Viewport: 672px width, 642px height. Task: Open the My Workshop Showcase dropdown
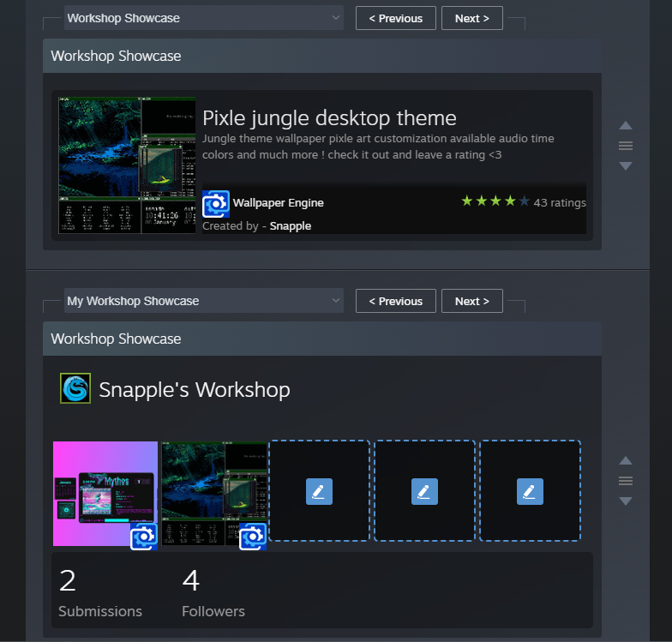coord(204,301)
